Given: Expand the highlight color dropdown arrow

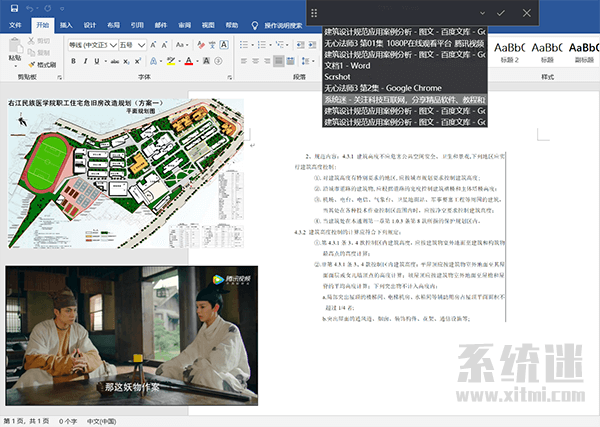Looking at the screenshot, I should [179, 61].
